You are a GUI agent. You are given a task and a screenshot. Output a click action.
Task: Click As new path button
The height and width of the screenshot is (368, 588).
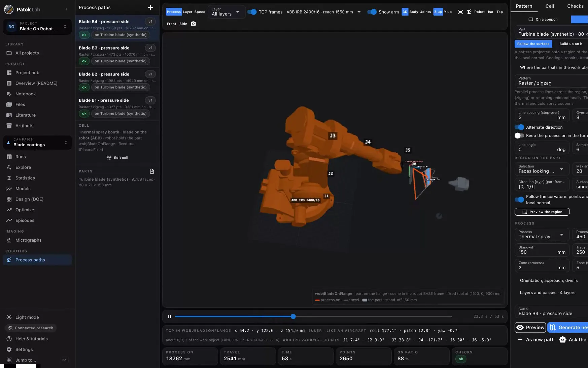click(x=536, y=340)
